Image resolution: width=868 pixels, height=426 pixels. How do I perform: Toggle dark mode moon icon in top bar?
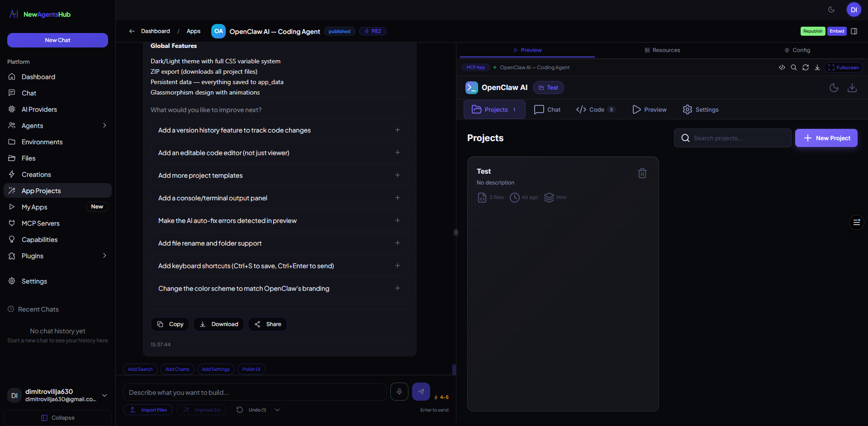(x=831, y=9)
